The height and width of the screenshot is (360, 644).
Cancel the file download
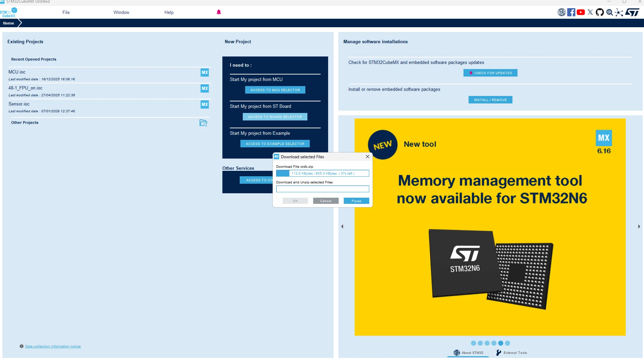click(326, 201)
